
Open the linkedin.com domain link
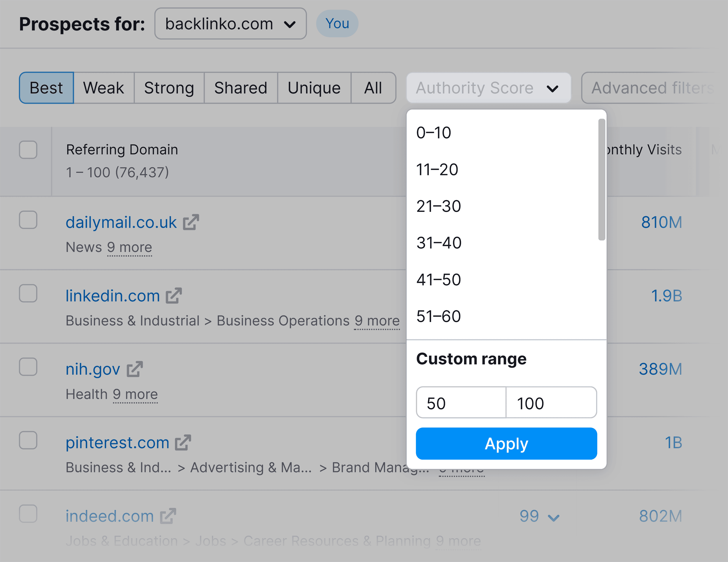113,295
